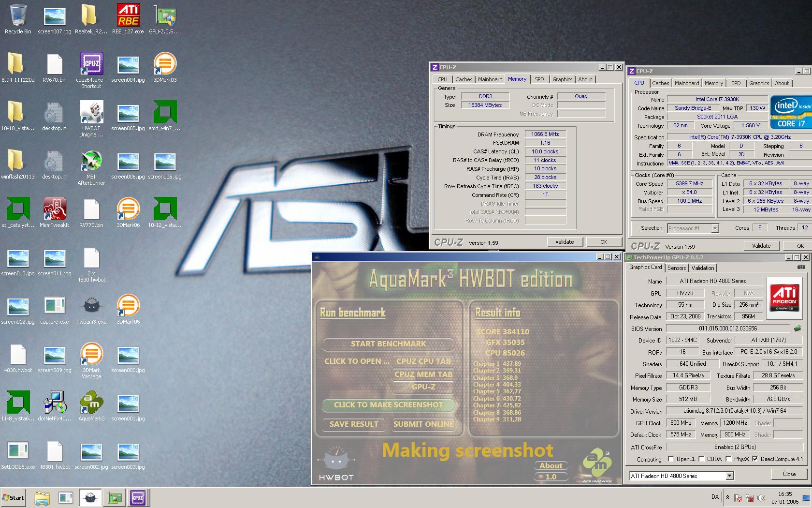This screenshot has width=812, height=508.
Task: Toggle the CUDA checkbox in GPU-Z
Action: click(700, 459)
